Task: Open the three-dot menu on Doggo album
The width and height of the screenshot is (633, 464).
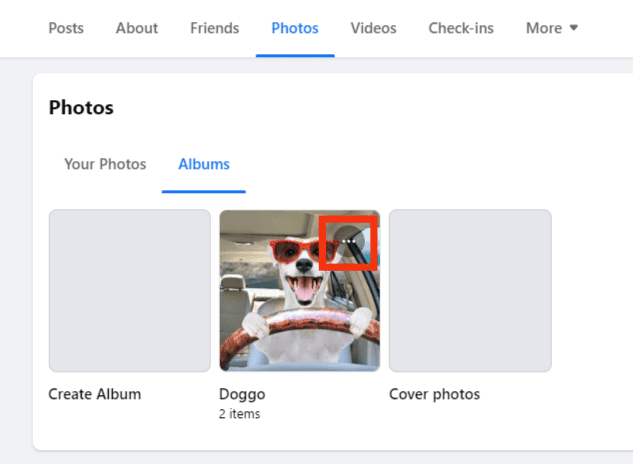Action: click(348, 241)
